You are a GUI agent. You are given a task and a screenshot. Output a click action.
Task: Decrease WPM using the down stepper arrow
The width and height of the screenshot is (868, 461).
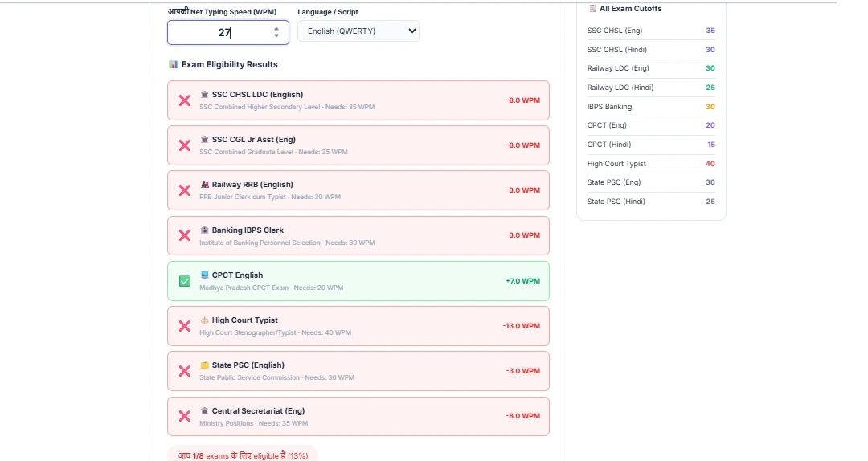(x=276, y=36)
